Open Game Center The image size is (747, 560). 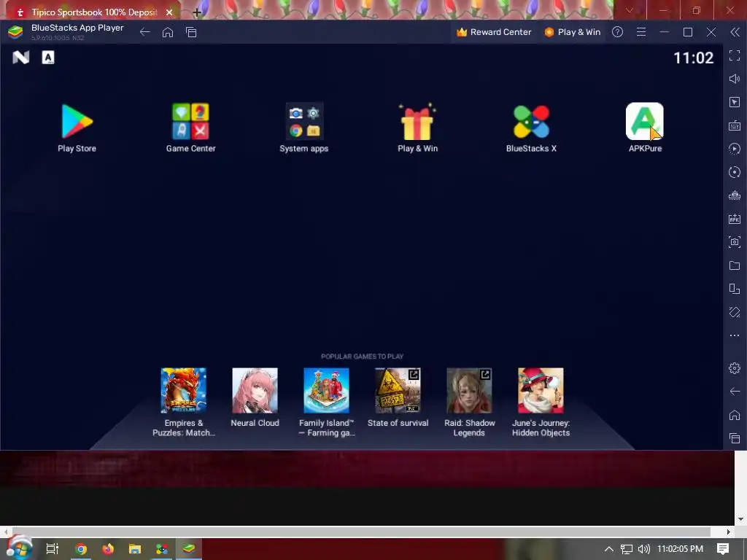[190, 122]
